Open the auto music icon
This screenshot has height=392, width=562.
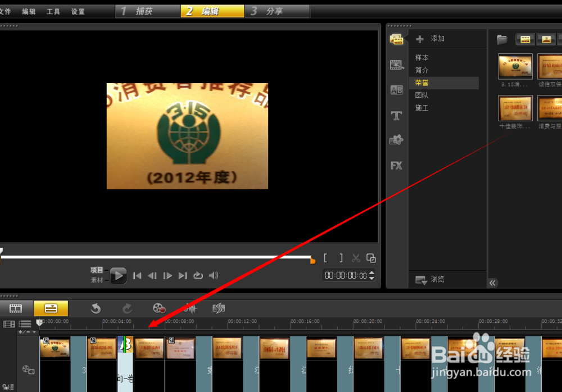click(219, 308)
